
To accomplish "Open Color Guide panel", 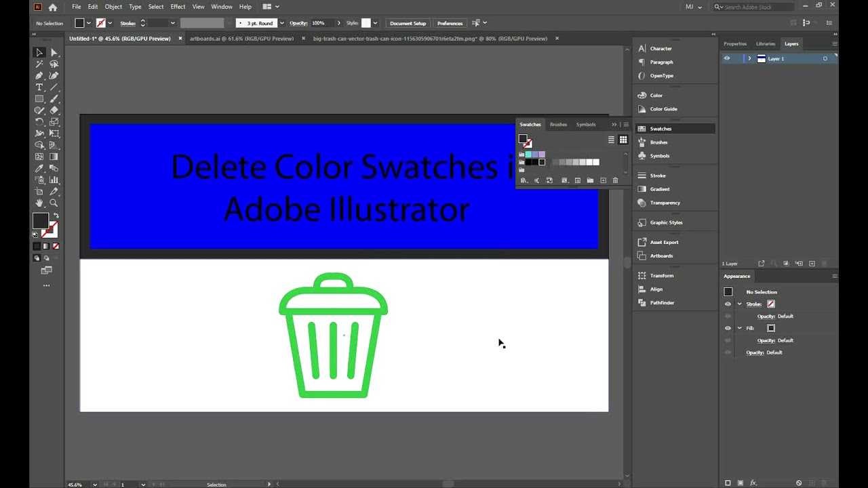I will 663,108.
